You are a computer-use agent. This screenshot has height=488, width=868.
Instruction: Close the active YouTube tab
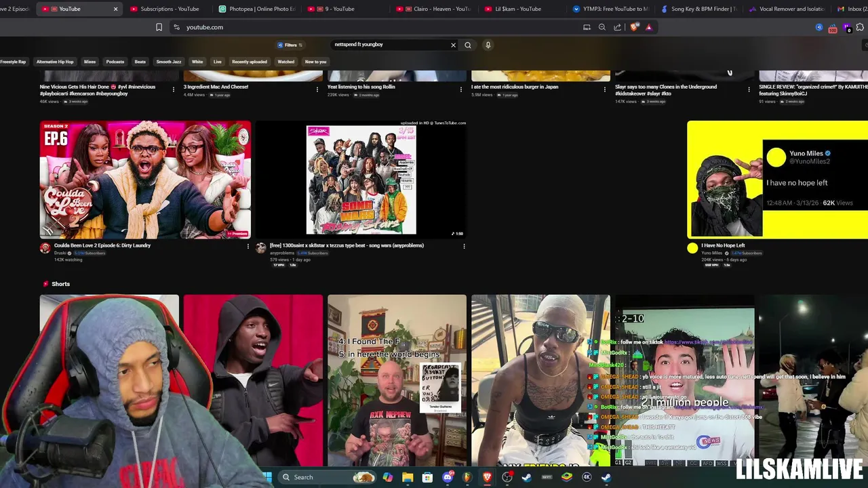pyautogui.click(x=115, y=9)
